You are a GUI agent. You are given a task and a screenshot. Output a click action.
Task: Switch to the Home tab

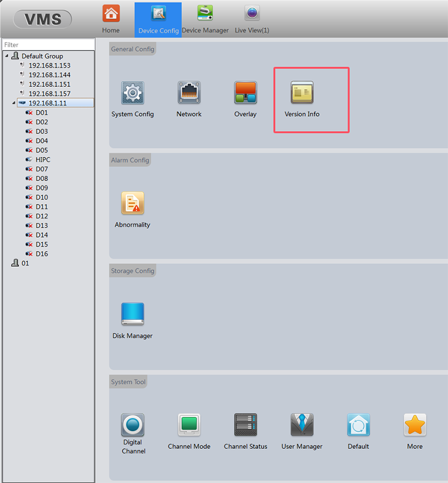(x=111, y=18)
